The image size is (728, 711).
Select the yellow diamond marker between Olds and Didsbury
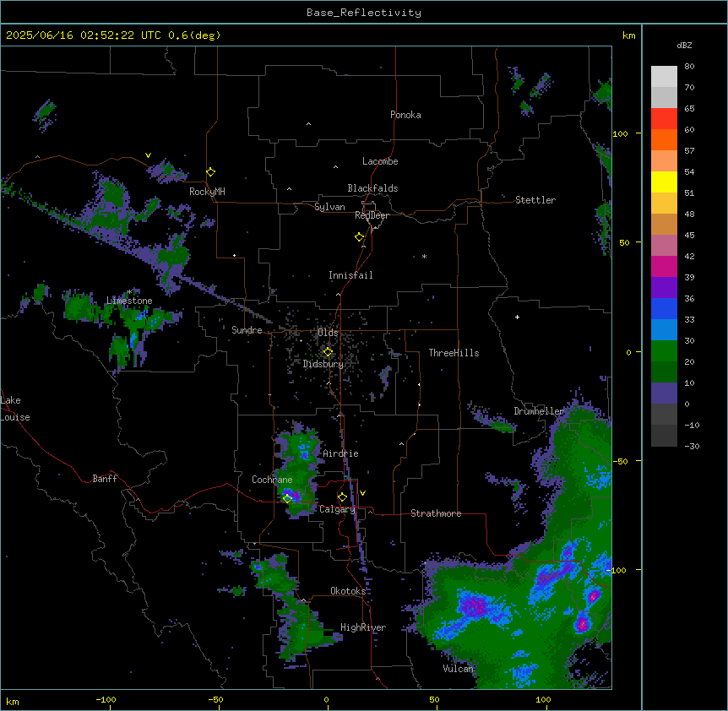pos(329,352)
